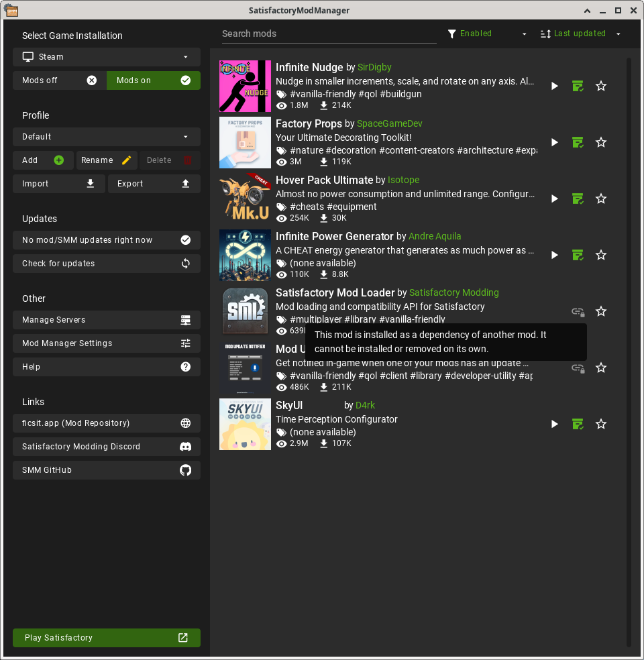Image resolution: width=644 pixels, height=660 pixels.
Task: Toggle Factory Props enabled state play icon
Action: [x=555, y=143]
